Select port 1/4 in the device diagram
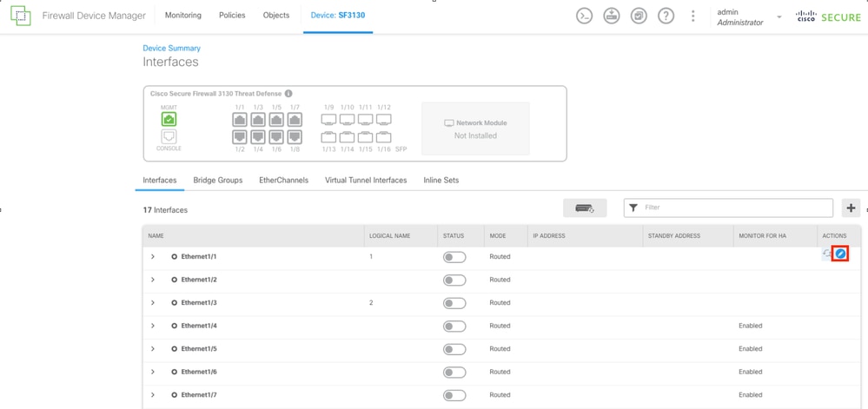868x409 pixels. 258,136
